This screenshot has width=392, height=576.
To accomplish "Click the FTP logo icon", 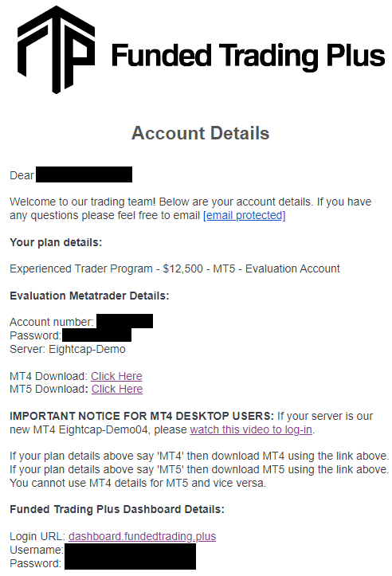I will click(56, 49).
